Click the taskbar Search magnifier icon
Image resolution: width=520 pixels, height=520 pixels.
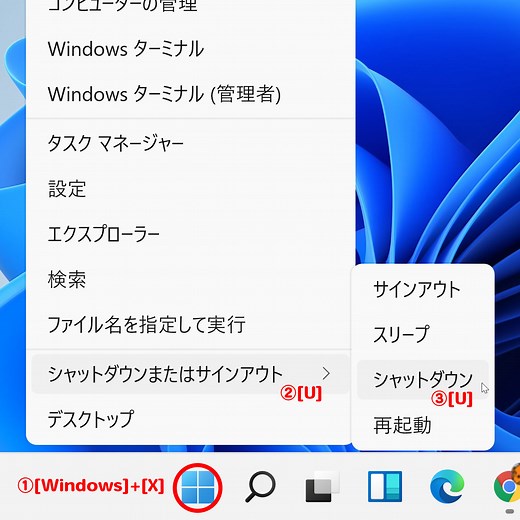[260, 487]
